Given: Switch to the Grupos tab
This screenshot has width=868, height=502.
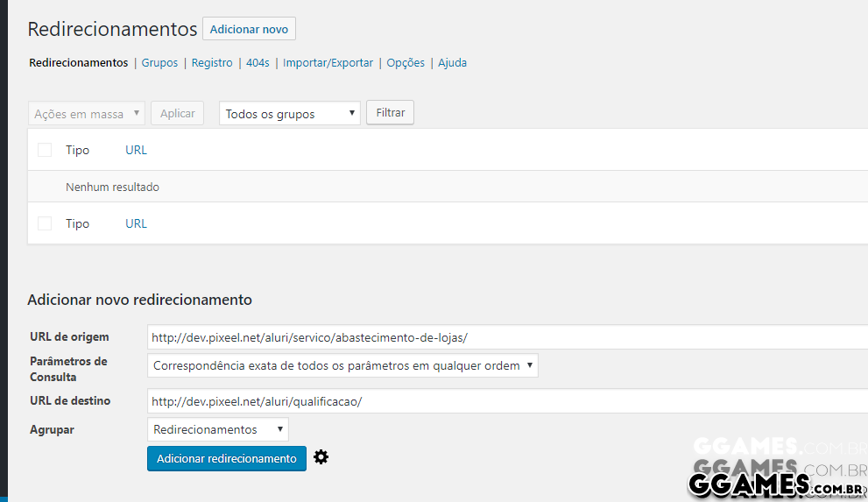Looking at the screenshot, I should click(159, 63).
